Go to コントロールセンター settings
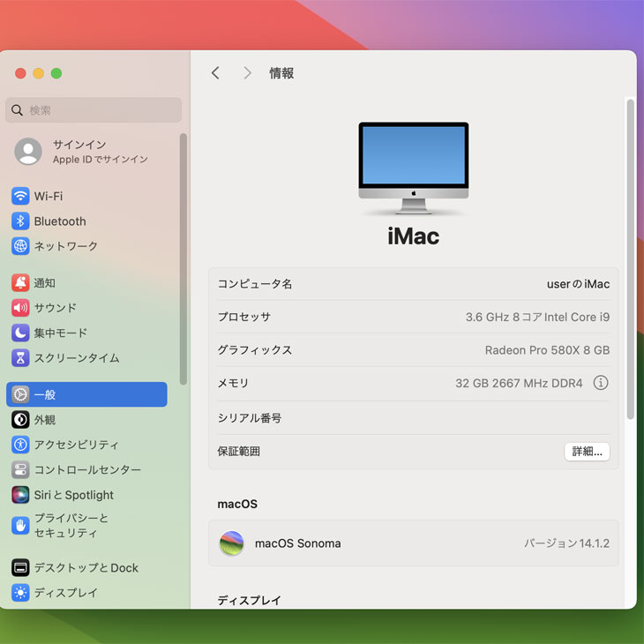Viewport: 644px width, 644px height. 86,470
